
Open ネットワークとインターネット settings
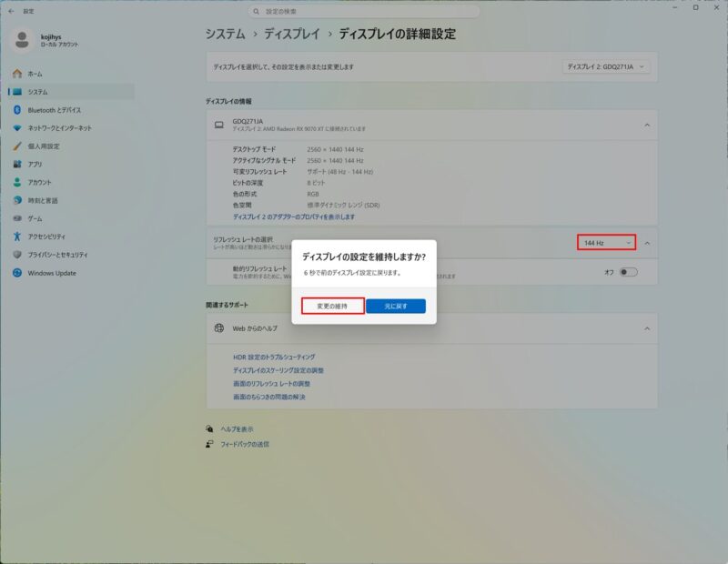pyautogui.click(x=71, y=128)
